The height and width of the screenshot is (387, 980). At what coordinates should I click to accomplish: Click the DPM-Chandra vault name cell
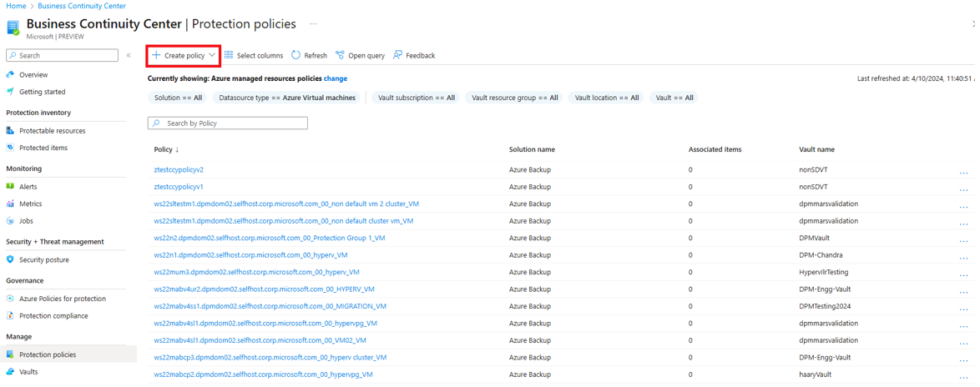[x=821, y=255]
